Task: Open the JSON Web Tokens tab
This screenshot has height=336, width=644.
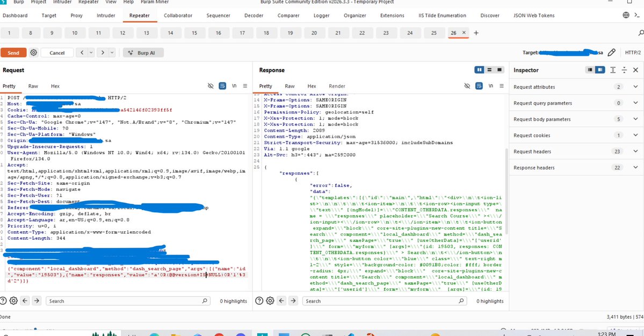Action: (x=534, y=15)
